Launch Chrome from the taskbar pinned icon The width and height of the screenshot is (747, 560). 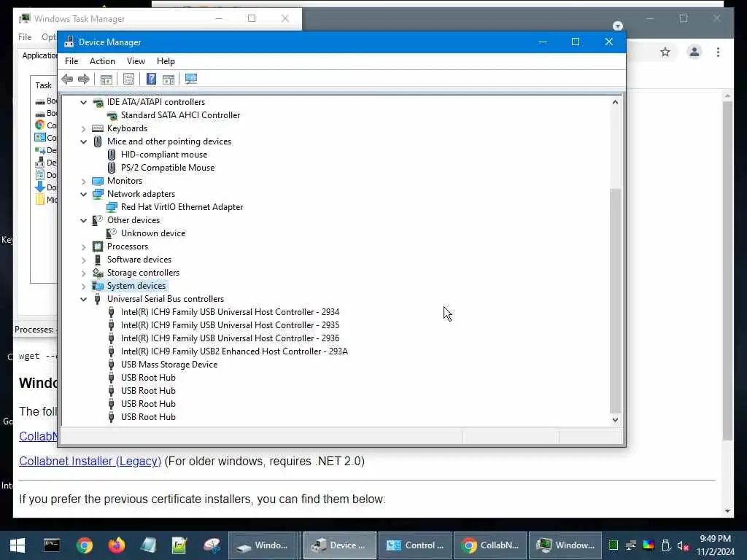[x=85, y=545]
